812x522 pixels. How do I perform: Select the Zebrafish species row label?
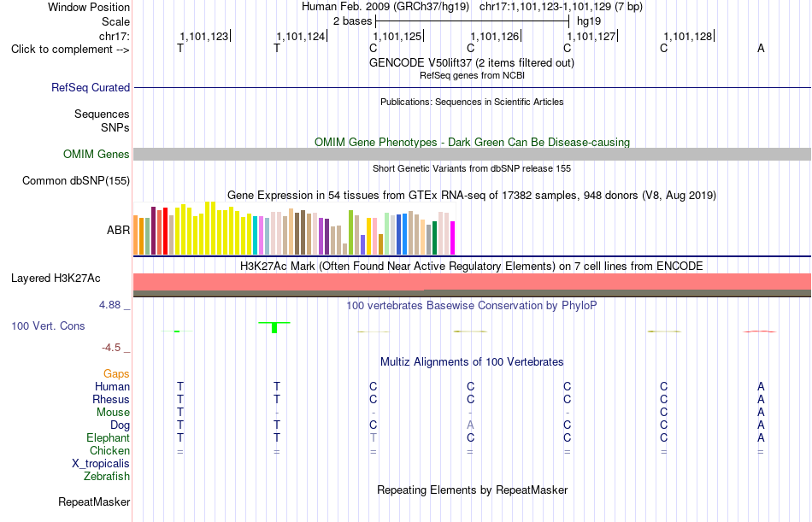click(107, 477)
